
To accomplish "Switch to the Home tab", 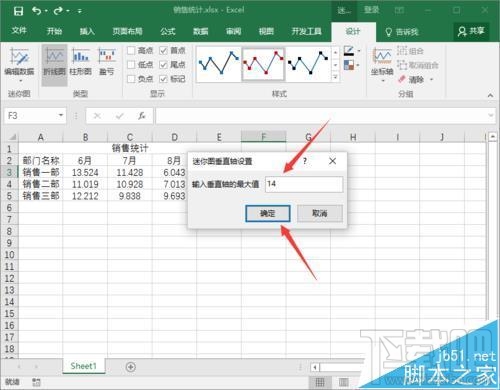I will [x=54, y=31].
